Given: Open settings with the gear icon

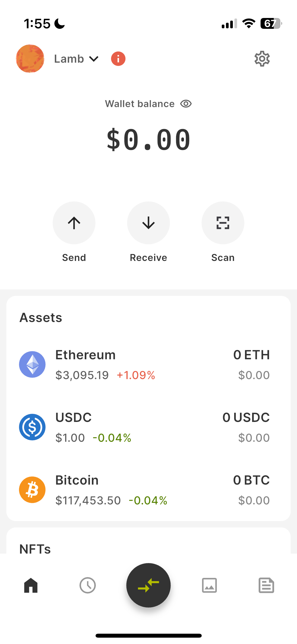Looking at the screenshot, I should pyautogui.click(x=262, y=59).
